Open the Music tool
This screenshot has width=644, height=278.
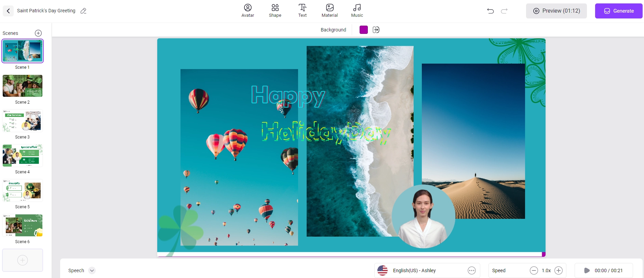pos(357,11)
